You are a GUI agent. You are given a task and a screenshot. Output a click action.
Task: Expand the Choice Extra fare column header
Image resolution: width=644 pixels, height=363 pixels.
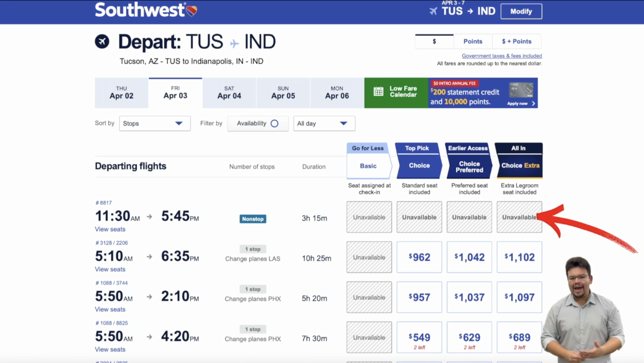click(x=520, y=166)
